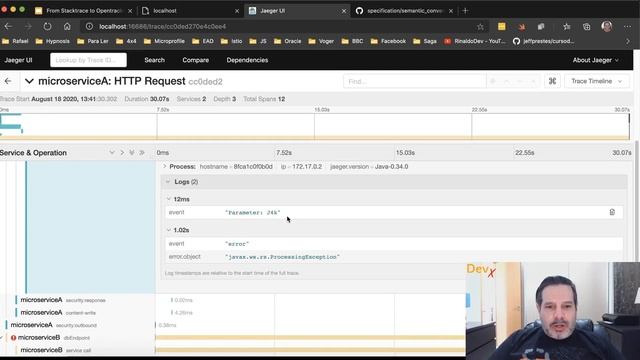Show more bookmarks with the chevron

[x=628, y=41]
